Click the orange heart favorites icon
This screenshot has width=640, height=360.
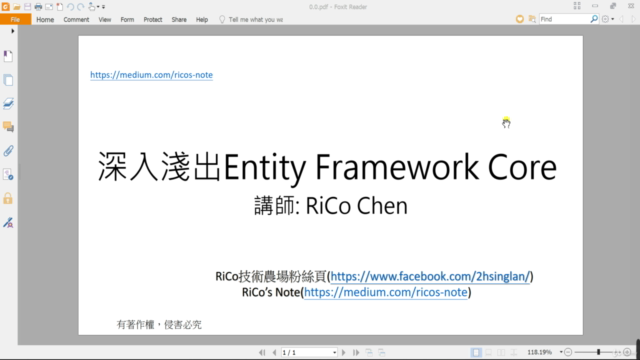click(x=520, y=19)
